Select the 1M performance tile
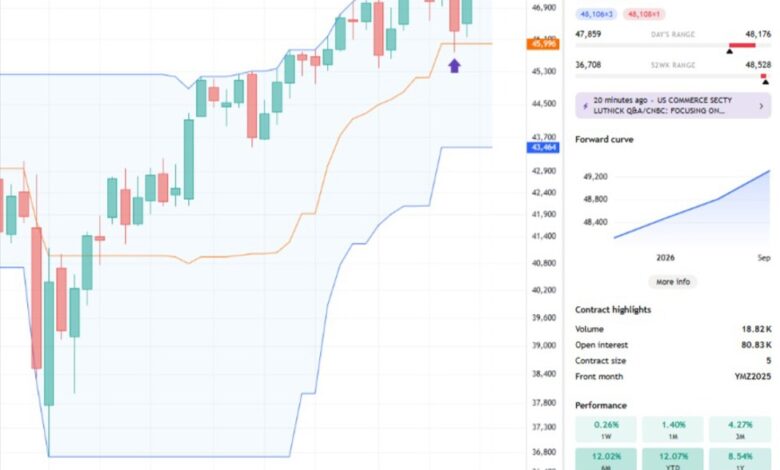Image resolution: width=780 pixels, height=470 pixels. pyautogui.click(x=673, y=431)
